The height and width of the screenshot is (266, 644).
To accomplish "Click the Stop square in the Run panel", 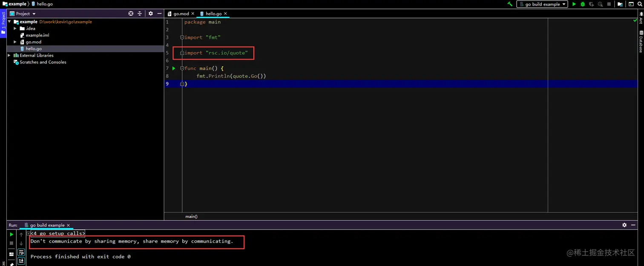I will click(x=11, y=243).
